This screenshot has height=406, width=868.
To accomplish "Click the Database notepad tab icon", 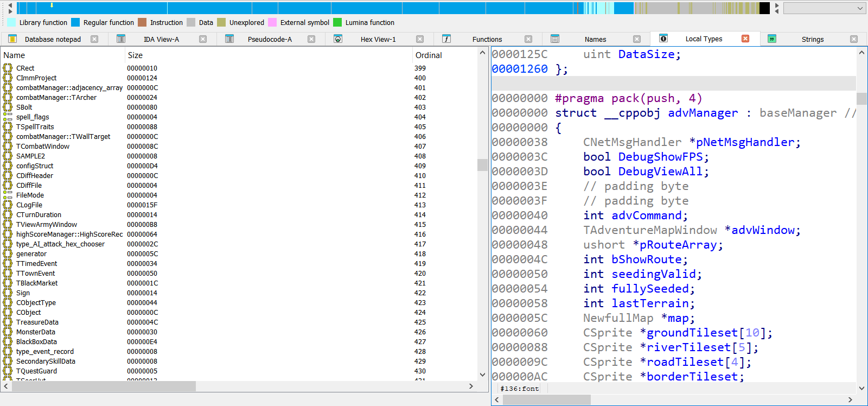I will click(12, 39).
